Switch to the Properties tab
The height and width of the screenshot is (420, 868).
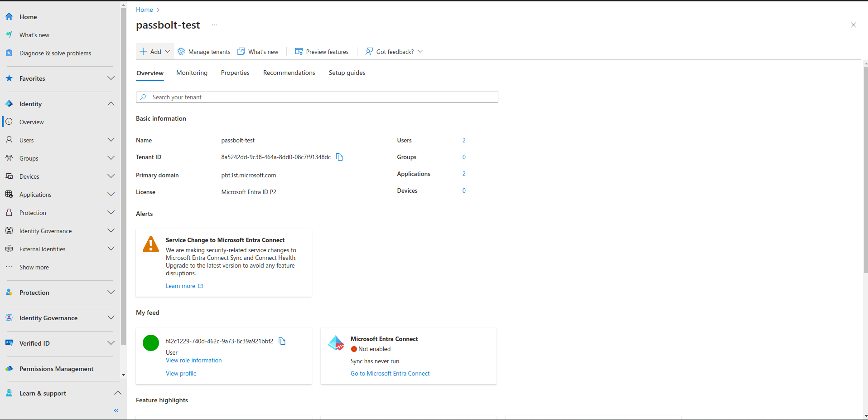tap(235, 73)
